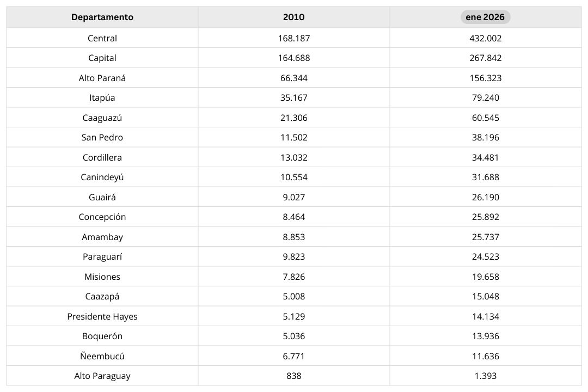The width and height of the screenshot is (588, 392).
Task: Select the 'Paraguarí' row label
Action: [102, 256]
